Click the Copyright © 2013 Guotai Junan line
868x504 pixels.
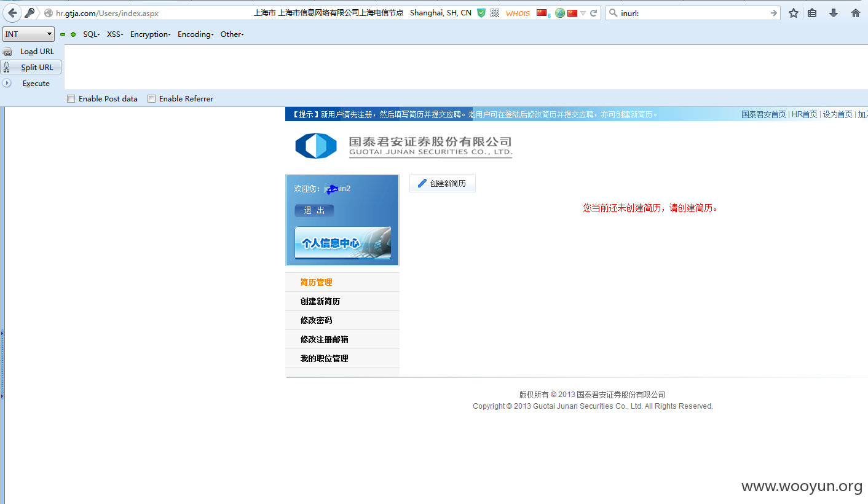593,406
